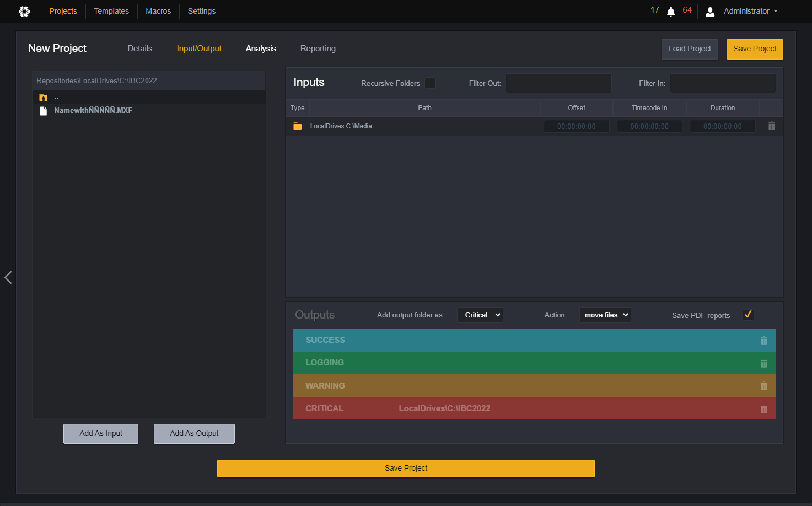Toggle the Recursive Folders checkbox
Viewport: 812px width, 506px height.
(431, 83)
